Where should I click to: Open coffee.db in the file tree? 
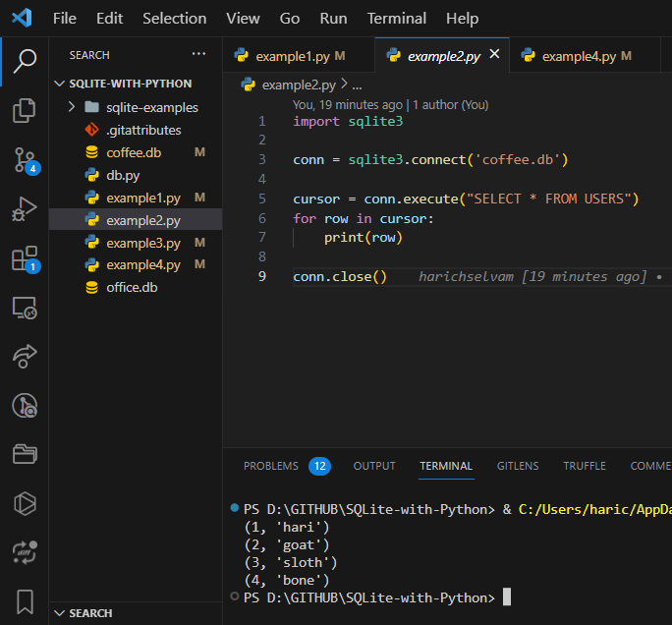(x=134, y=152)
